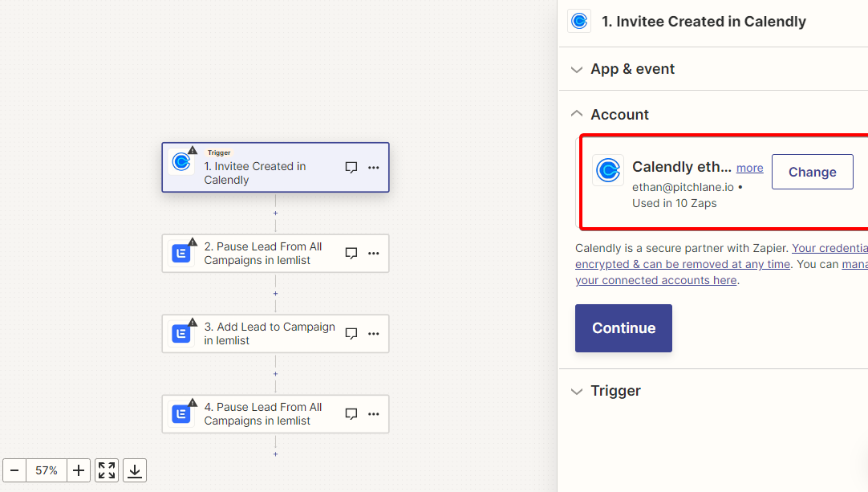The width and height of the screenshot is (868, 492).
Task: Click lemlist icon on step 3 card
Action: click(181, 334)
